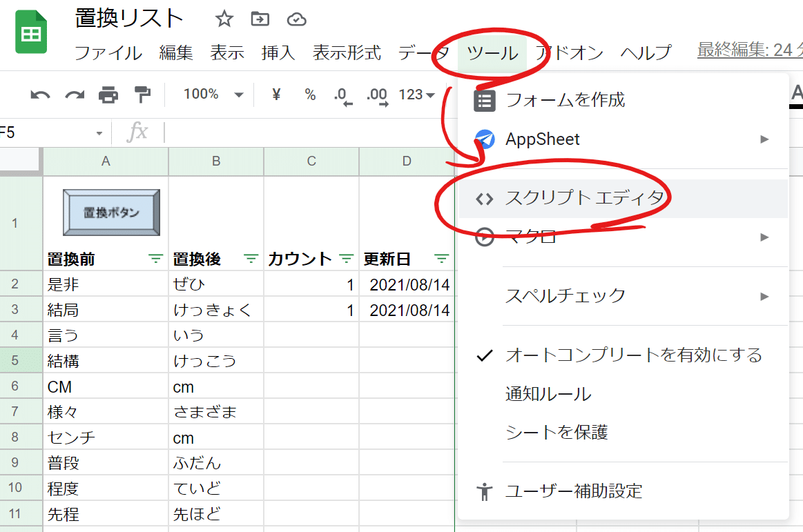Open the 表示形式 menu
The width and height of the screenshot is (803, 532).
[x=347, y=52]
